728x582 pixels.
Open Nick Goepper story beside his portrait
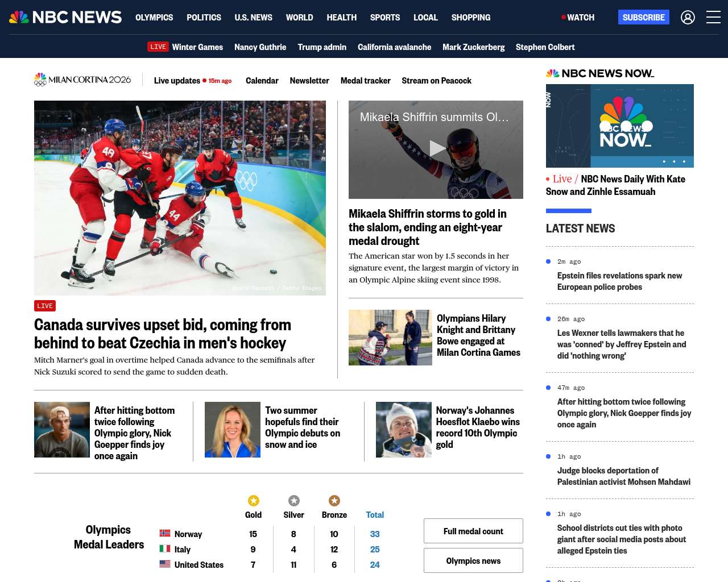pyautogui.click(x=135, y=433)
